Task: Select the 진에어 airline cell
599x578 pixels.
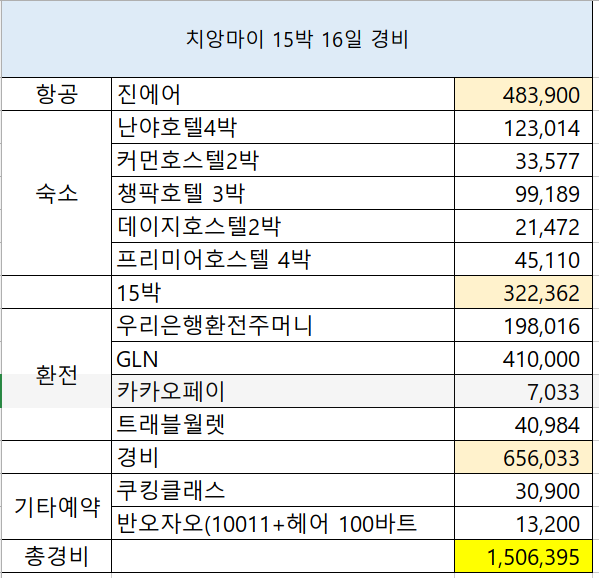Action: 283,94
